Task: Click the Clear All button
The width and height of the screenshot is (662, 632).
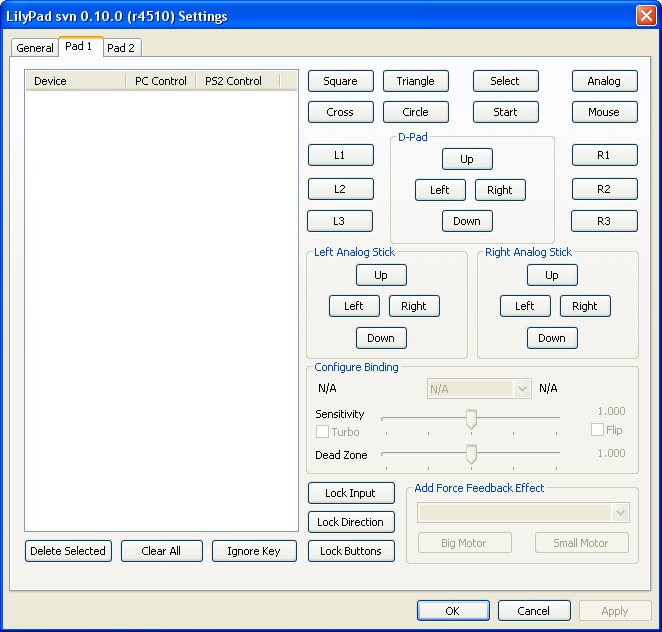Action: coord(162,551)
